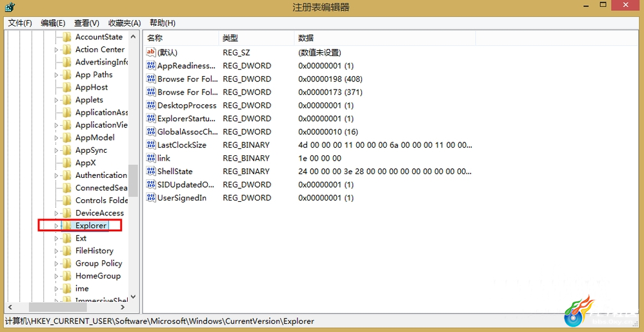
Task: Click the LastClockSize data 4d 00 00 00
Action: pyautogui.click(x=385, y=145)
